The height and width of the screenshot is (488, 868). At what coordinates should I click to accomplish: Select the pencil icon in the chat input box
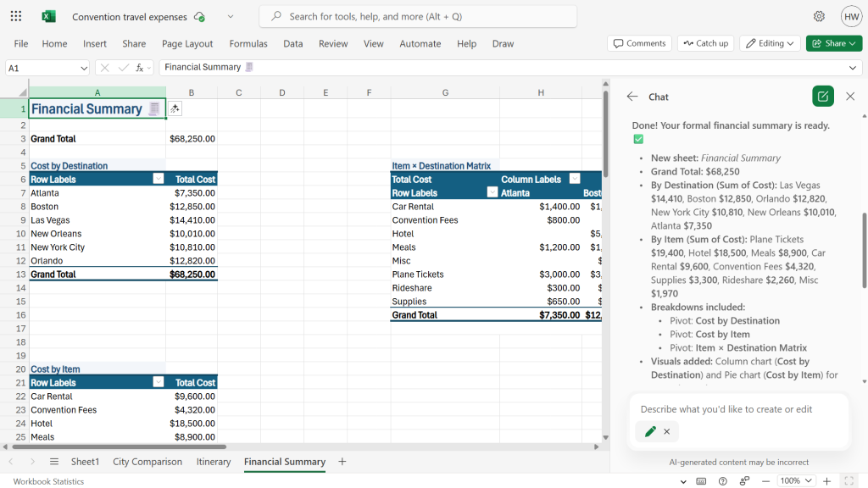click(650, 431)
